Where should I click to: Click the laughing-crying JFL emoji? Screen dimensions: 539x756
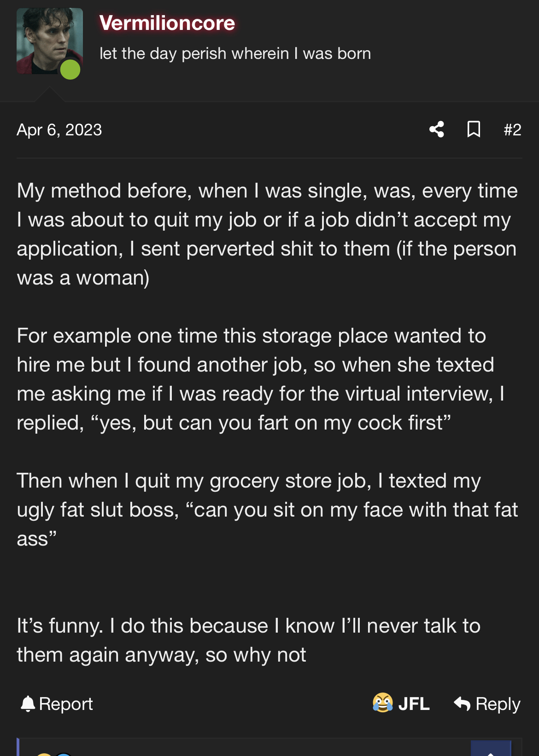click(x=383, y=703)
